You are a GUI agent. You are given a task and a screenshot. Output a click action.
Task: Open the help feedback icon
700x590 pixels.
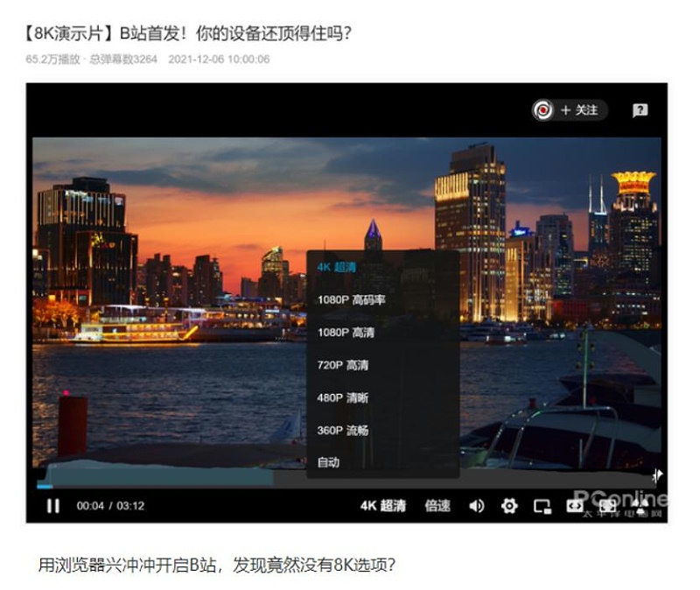pos(640,110)
